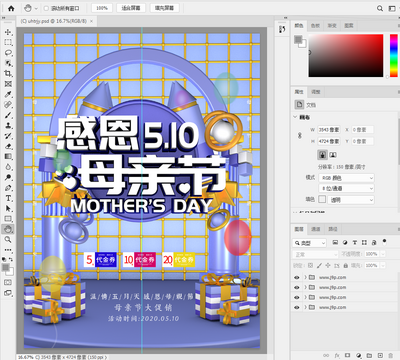Select the Rectangular Marquee tool

pos(8,42)
